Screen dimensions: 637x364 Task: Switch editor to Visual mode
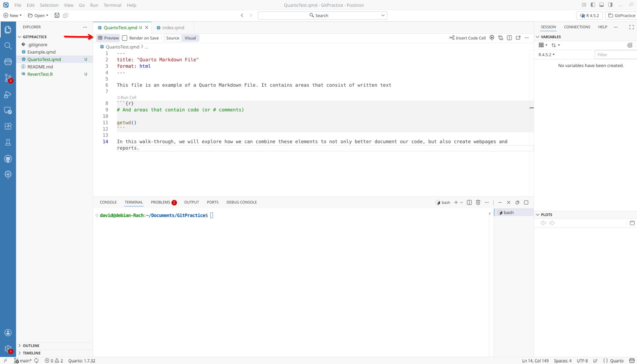pos(190,38)
